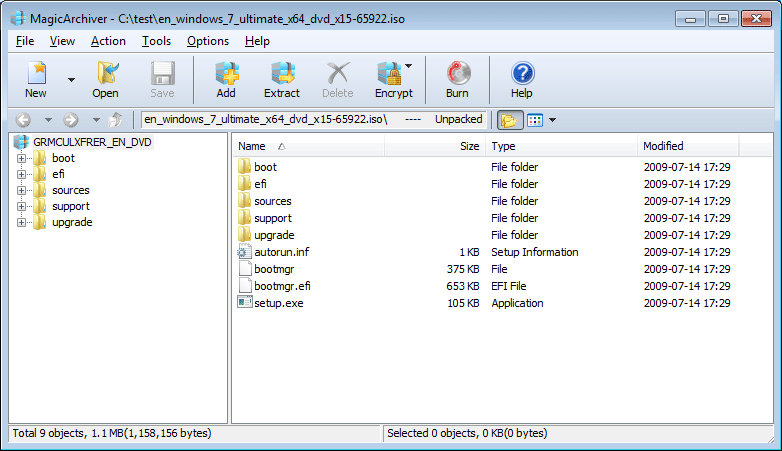Expand the boot folder in tree
This screenshot has height=451, width=782.
coord(21,158)
